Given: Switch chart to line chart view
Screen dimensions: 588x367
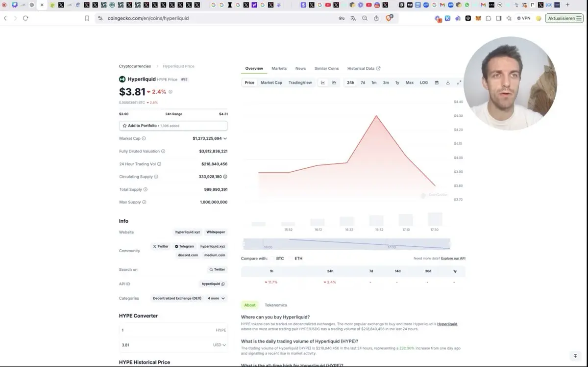Looking at the screenshot, I should 323,82.
